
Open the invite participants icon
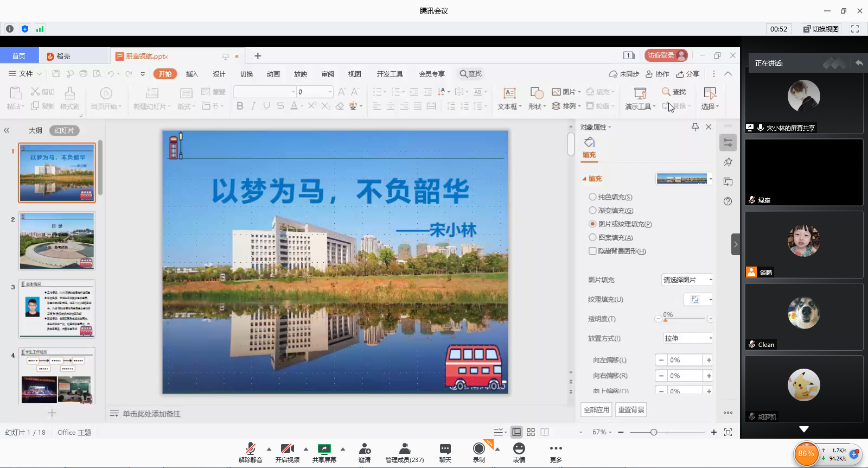pyautogui.click(x=365, y=449)
